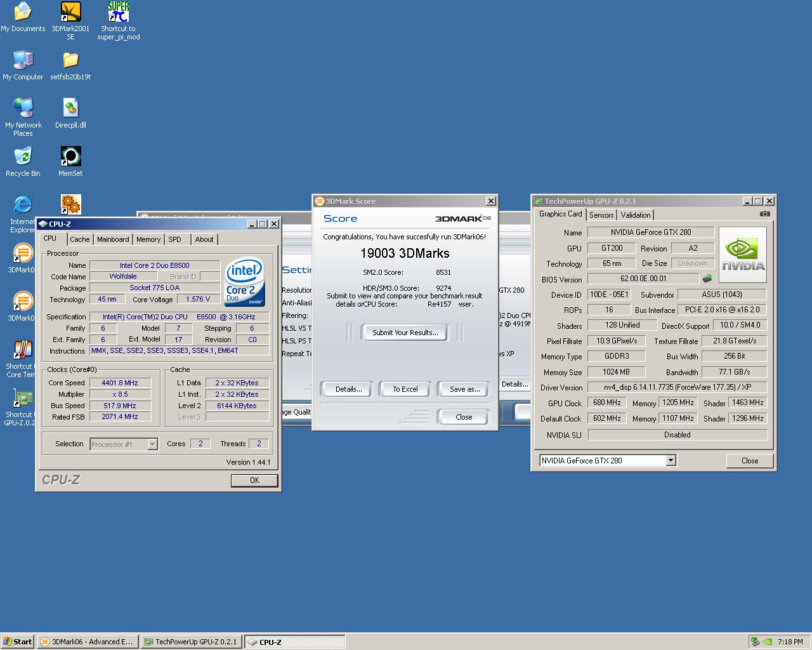Open the setfsb20b19t folder
The width and height of the screenshot is (812, 650).
(70, 65)
